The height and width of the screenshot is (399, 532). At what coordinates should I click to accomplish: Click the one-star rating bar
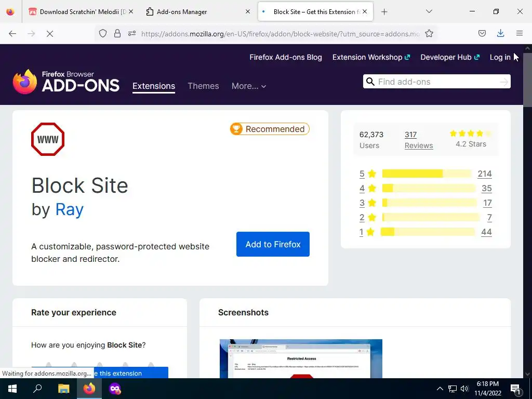pos(428,232)
